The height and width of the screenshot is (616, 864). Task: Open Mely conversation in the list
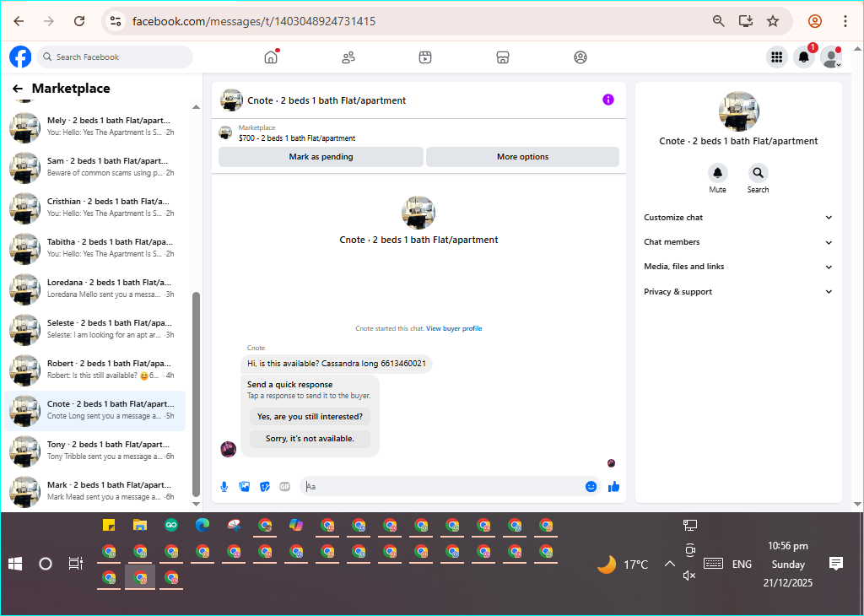pyautogui.click(x=94, y=127)
